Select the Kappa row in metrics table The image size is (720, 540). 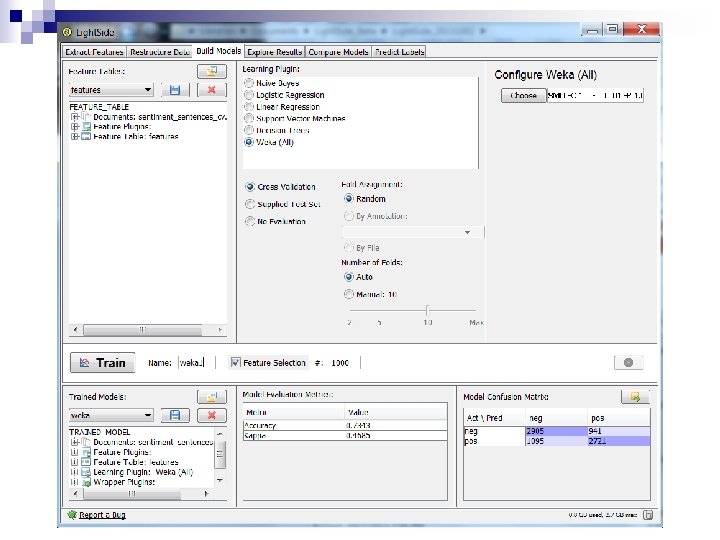coord(345,436)
